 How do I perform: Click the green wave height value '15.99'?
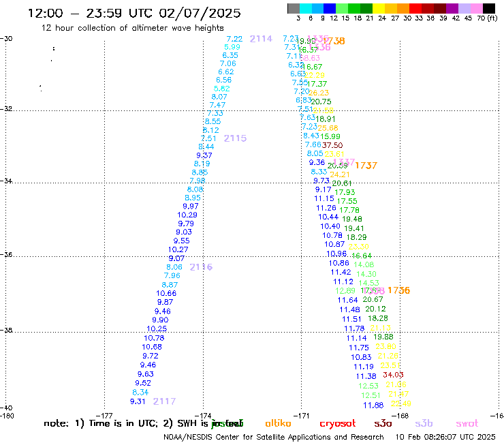click(330, 136)
